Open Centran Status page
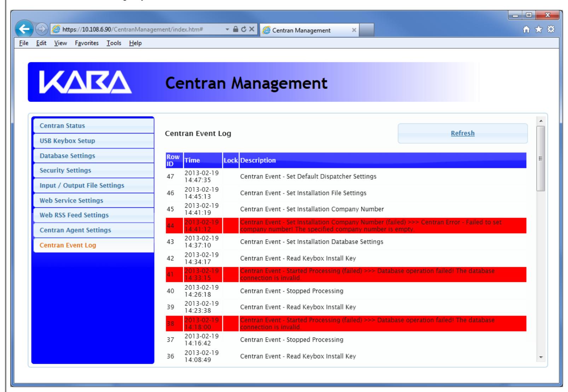 coord(94,126)
